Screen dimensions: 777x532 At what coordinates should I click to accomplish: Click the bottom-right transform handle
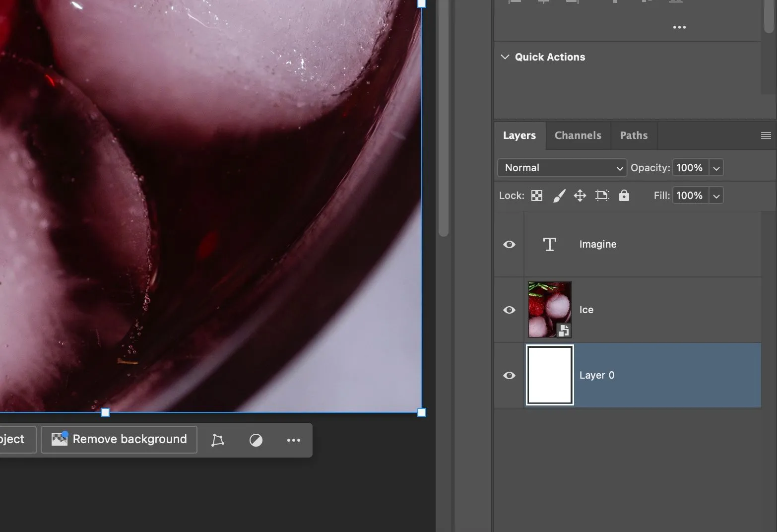click(422, 412)
